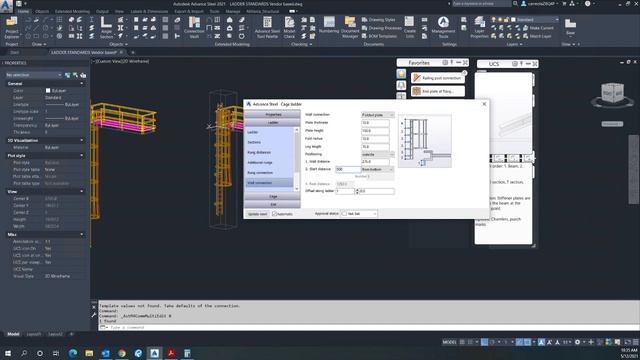The width and height of the screenshot is (640, 360).
Task: Switch to the Extended Modeling ribbon tab
Action: (73, 11)
